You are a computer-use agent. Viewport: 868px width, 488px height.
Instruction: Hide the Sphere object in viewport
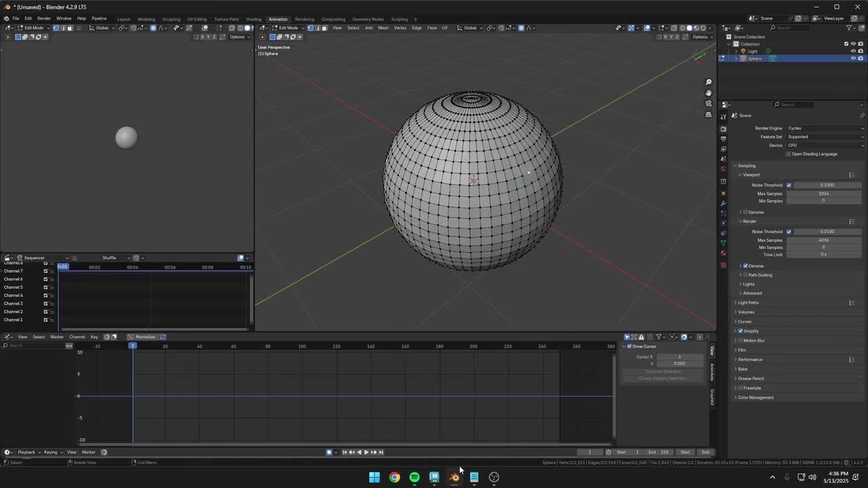853,58
